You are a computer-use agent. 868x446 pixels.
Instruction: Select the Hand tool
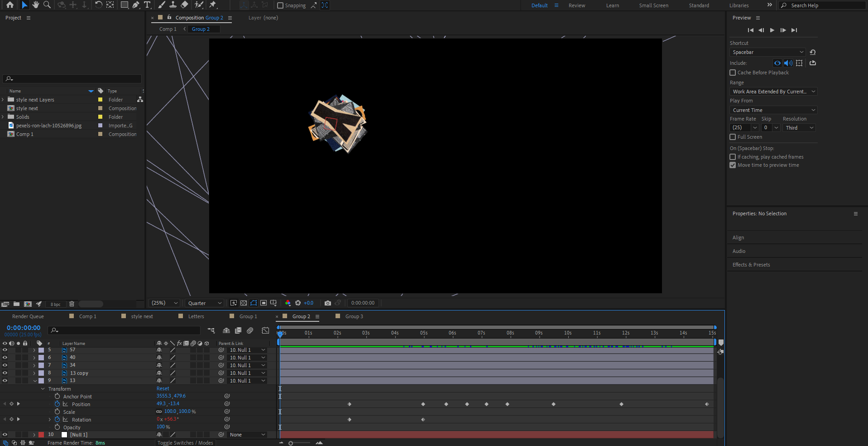pyautogui.click(x=36, y=5)
